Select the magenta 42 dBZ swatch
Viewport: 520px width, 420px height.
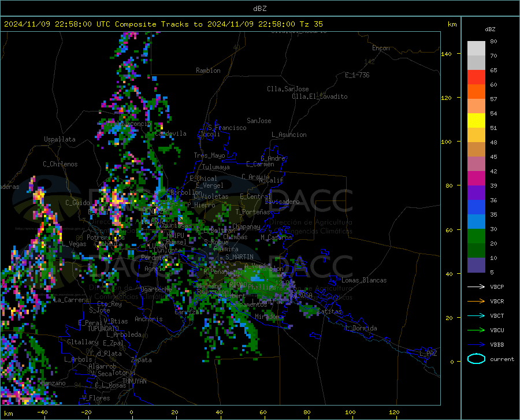(476, 179)
